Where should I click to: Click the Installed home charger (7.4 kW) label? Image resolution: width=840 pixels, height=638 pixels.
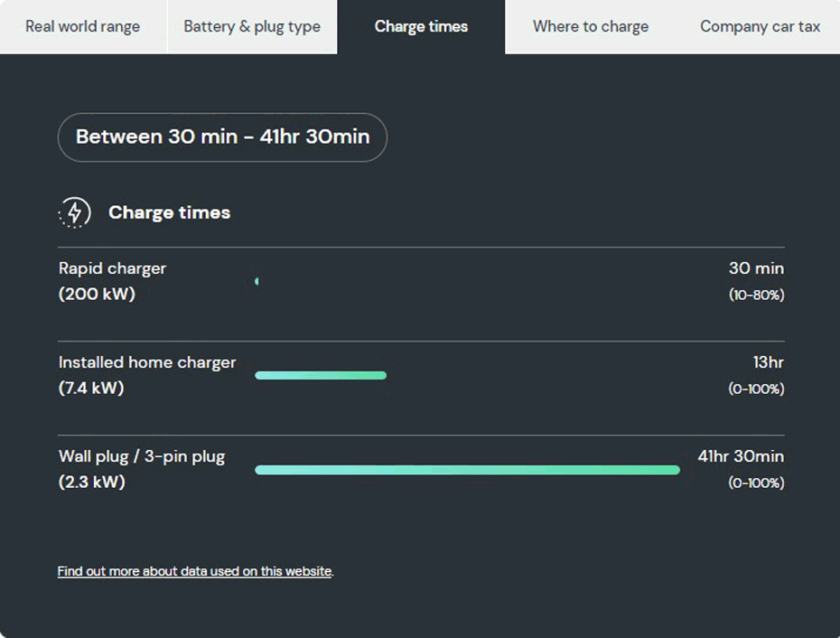[x=147, y=375]
